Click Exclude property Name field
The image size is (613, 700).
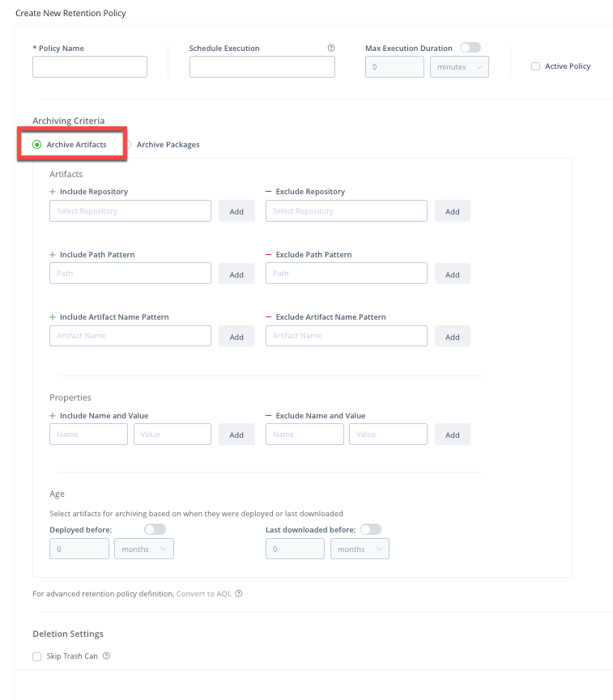point(304,434)
